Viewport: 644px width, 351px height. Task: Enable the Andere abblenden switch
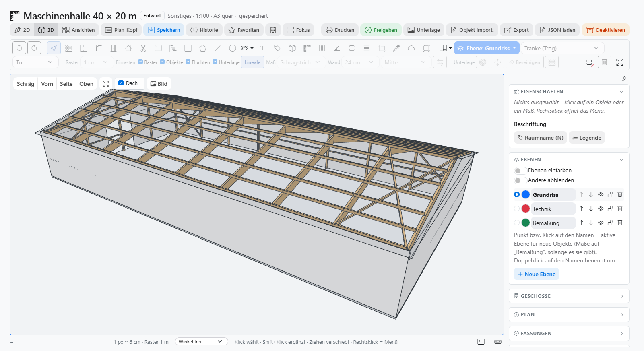(520, 180)
